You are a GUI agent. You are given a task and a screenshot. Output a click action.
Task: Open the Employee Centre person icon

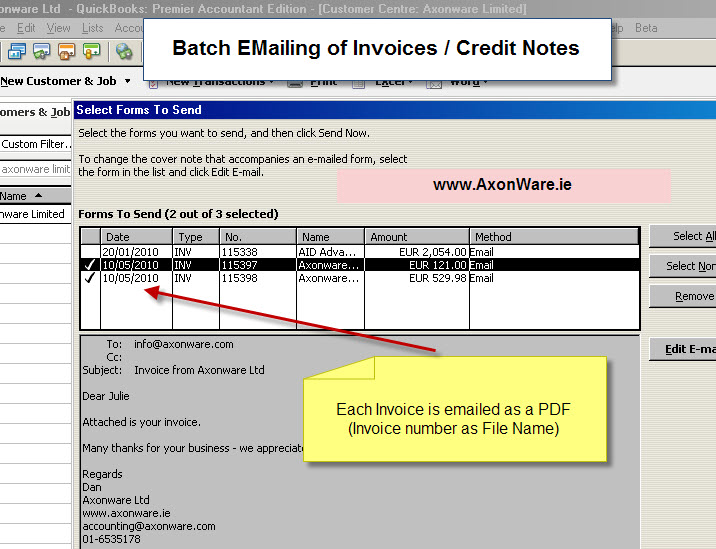coord(91,51)
